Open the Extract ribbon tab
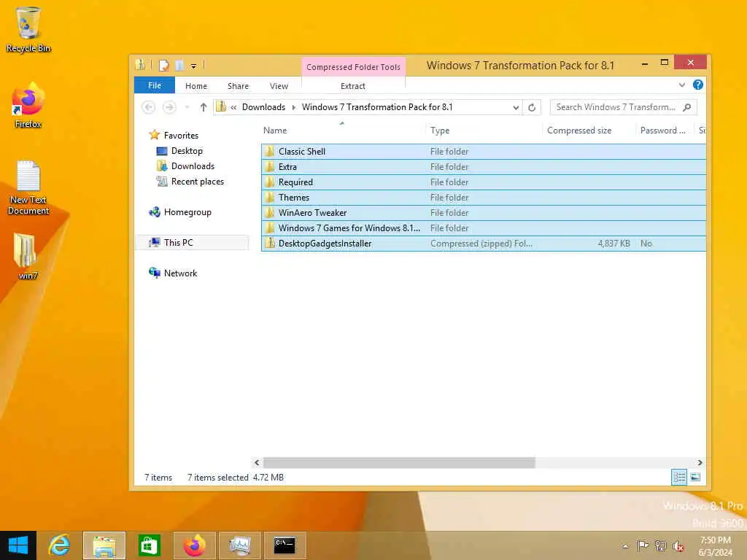Image resolution: width=747 pixels, height=560 pixels. [x=353, y=86]
